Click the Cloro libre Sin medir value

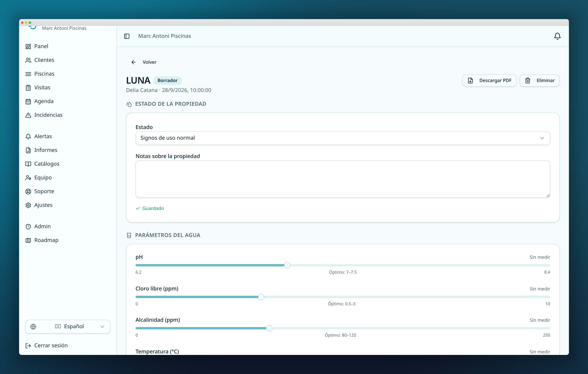[540, 289]
